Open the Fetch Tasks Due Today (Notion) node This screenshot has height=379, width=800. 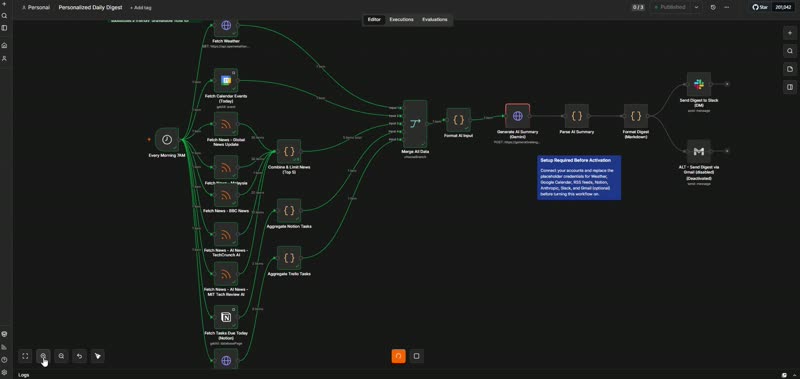click(226, 317)
